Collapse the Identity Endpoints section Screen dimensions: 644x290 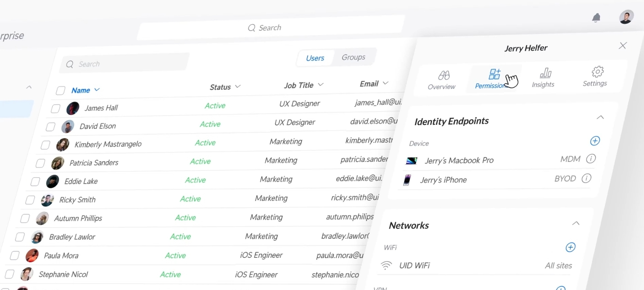click(x=600, y=117)
